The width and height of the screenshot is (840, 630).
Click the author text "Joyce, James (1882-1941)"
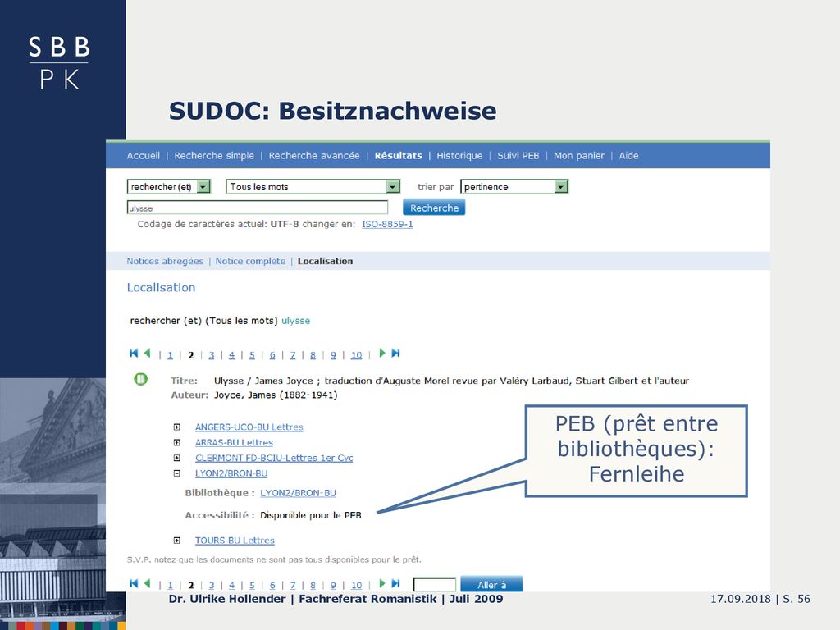[x=276, y=395]
